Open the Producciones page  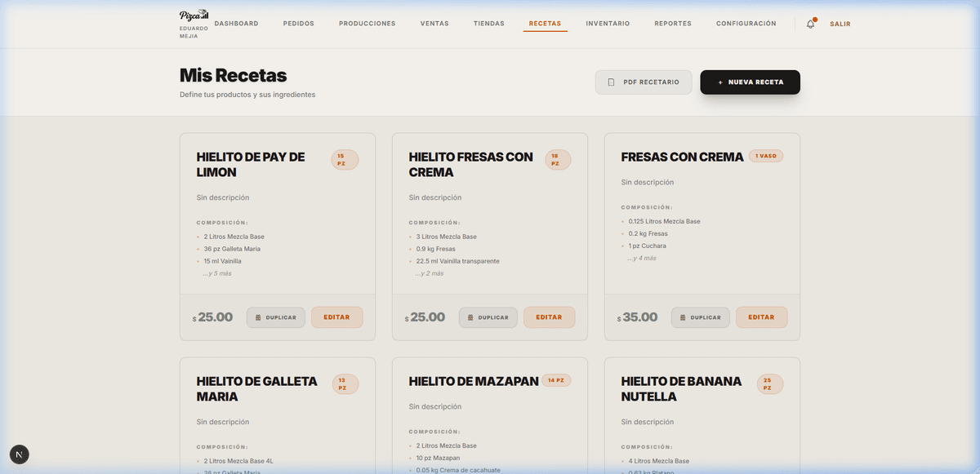point(367,24)
